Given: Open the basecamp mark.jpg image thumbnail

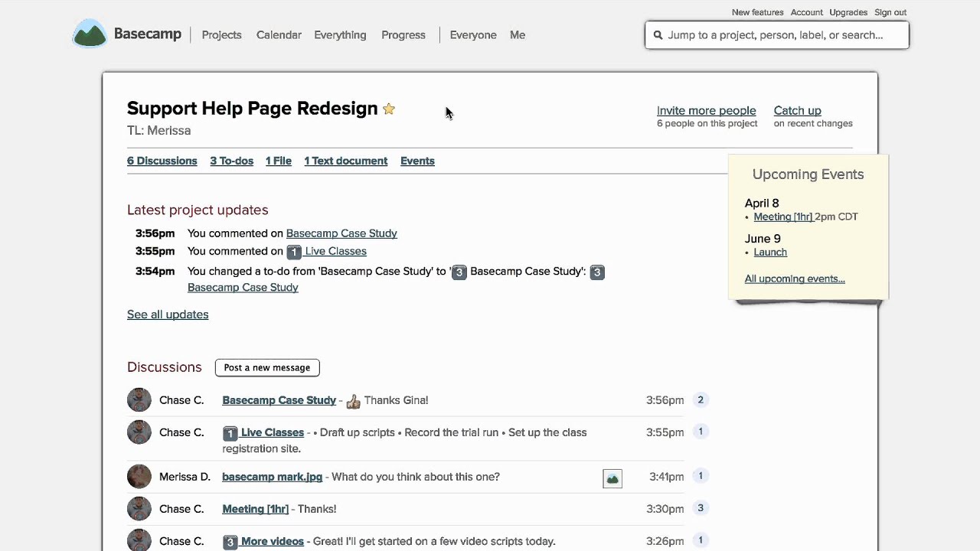Looking at the screenshot, I should [x=612, y=478].
